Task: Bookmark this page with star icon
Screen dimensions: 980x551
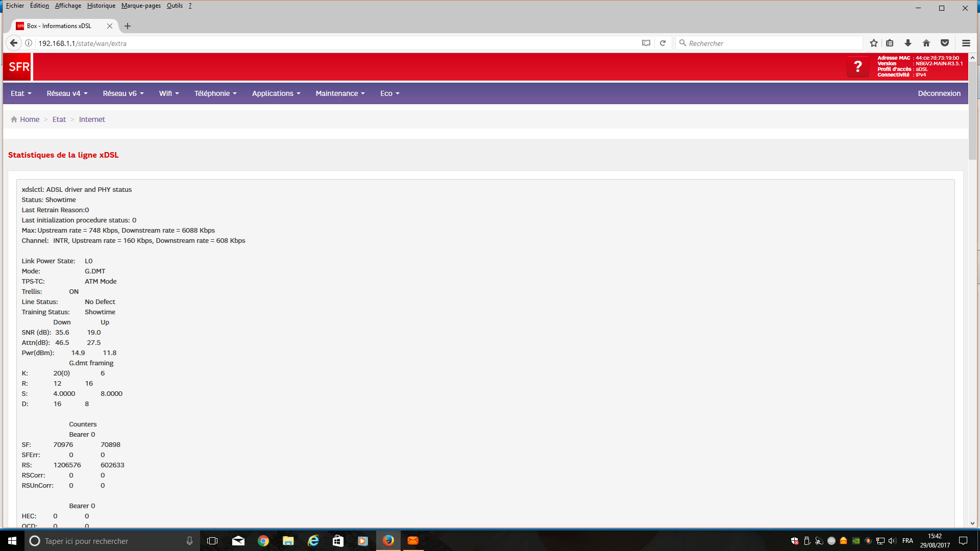Action: (874, 43)
